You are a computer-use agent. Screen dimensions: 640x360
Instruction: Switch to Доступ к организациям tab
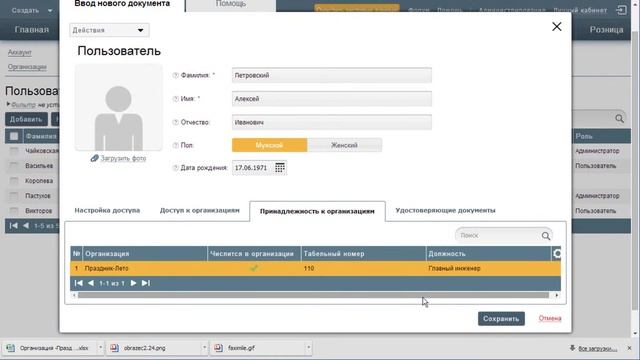200,211
